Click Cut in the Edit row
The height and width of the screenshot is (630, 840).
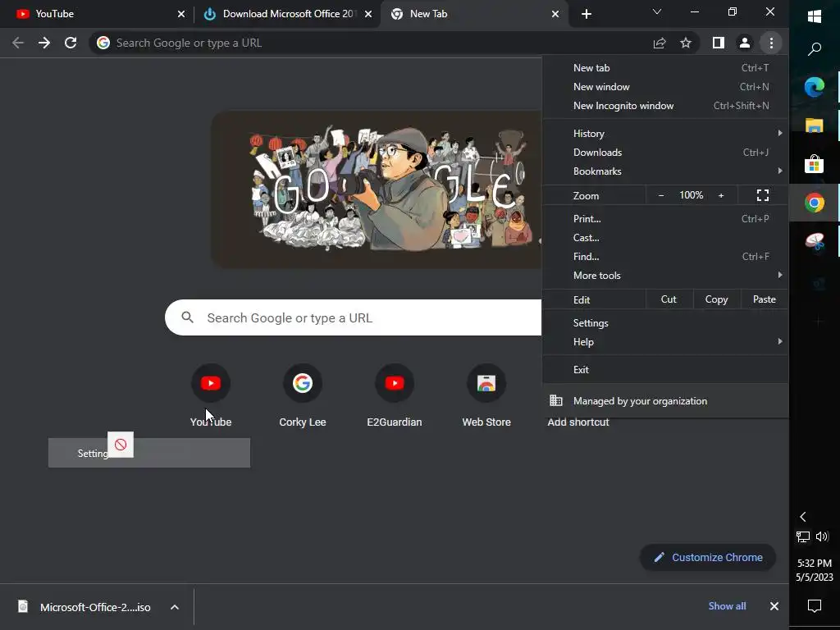pyautogui.click(x=669, y=299)
